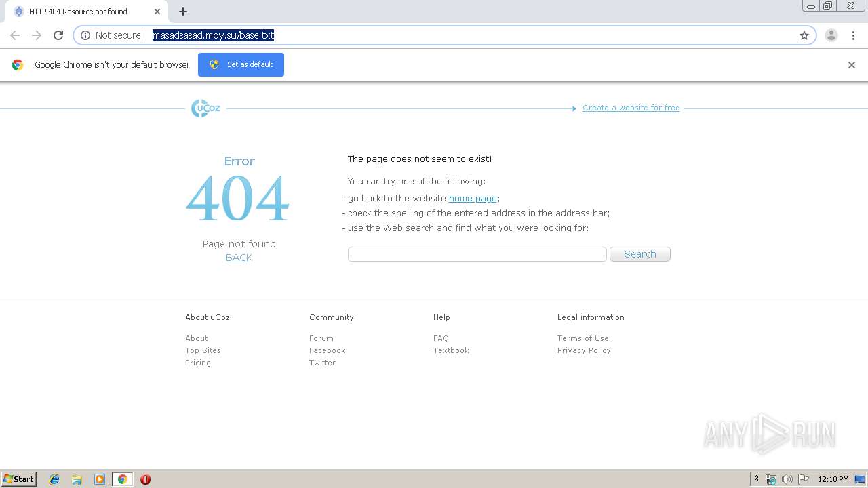Set Chrome as default browser

pyautogui.click(x=241, y=64)
